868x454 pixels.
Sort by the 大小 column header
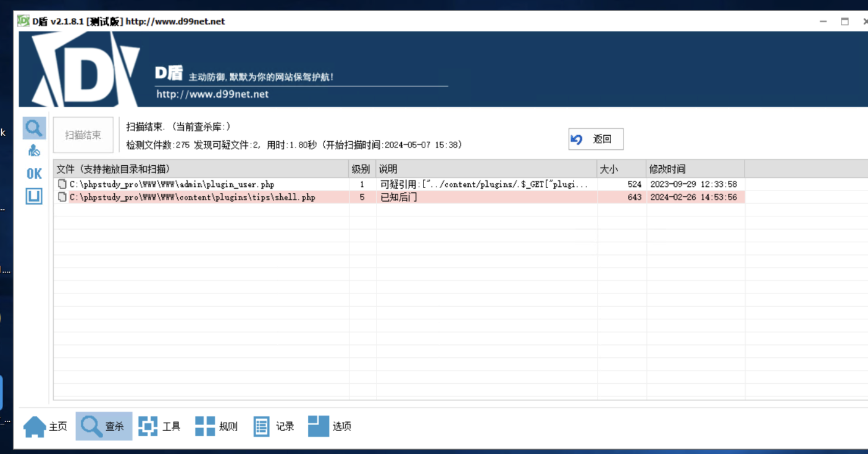coord(622,169)
